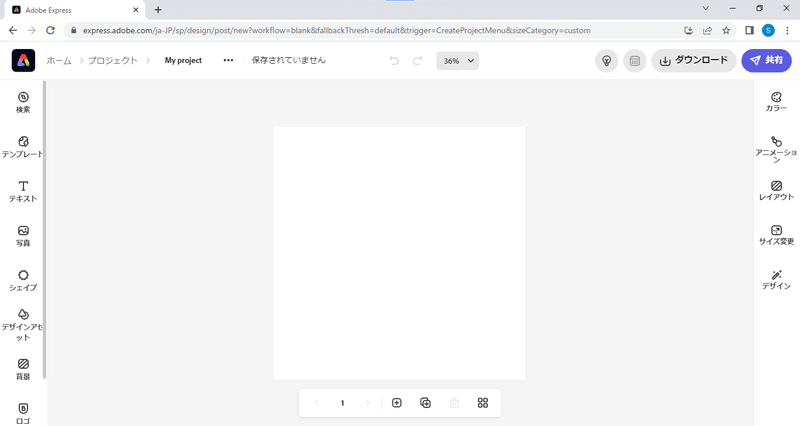
Task: Click the install app icon in address bar
Action: [688, 31]
